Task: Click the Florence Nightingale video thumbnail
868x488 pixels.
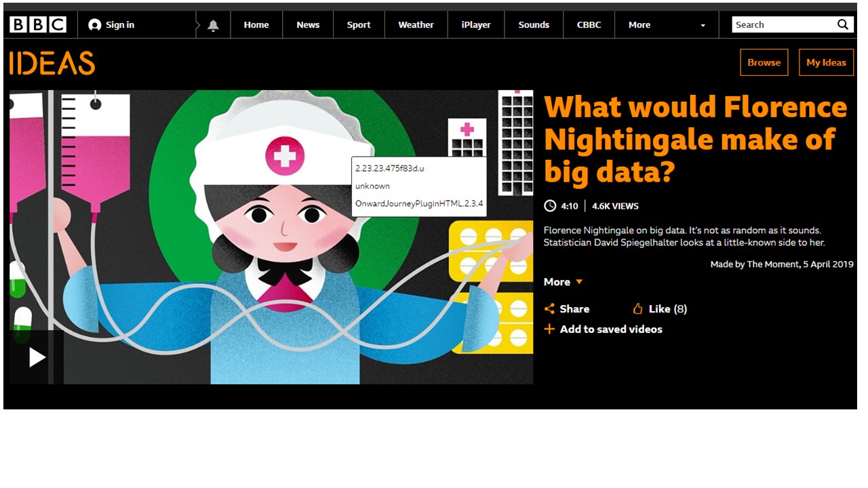Action: [x=271, y=271]
